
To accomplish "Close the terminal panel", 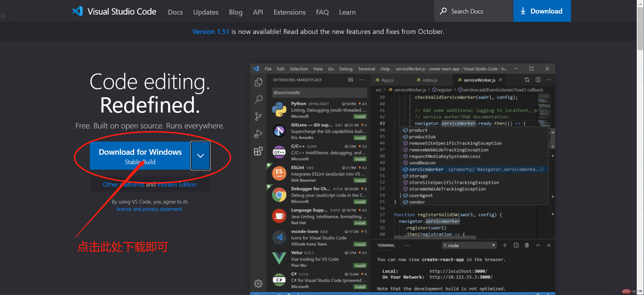I will (549, 245).
